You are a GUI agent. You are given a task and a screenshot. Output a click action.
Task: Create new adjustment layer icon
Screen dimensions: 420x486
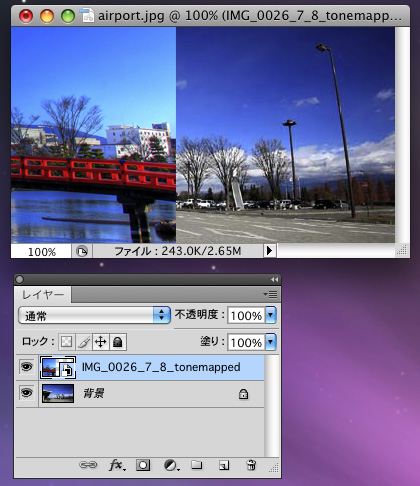pos(171,465)
